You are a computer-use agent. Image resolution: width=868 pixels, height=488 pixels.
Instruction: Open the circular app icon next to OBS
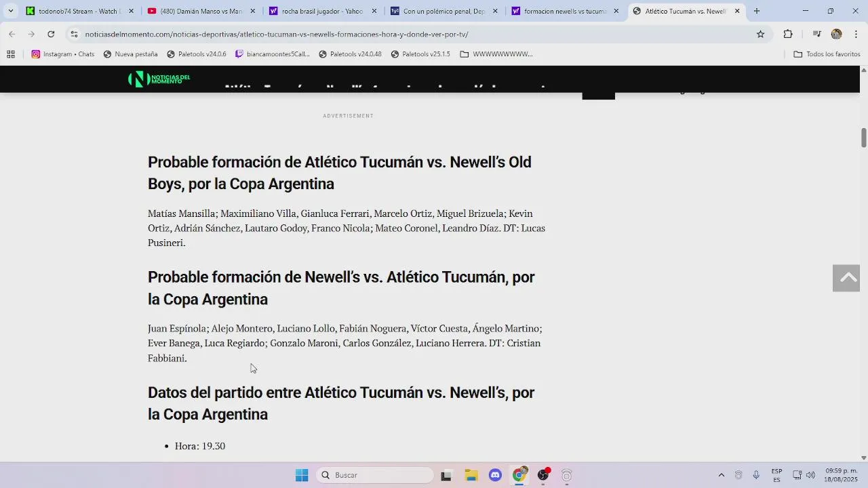pos(567,476)
